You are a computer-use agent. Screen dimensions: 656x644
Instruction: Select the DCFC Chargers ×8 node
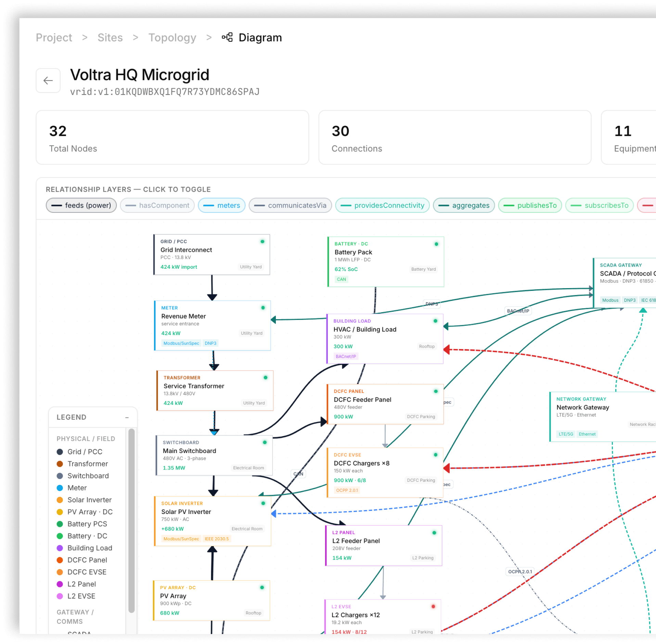click(385, 473)
